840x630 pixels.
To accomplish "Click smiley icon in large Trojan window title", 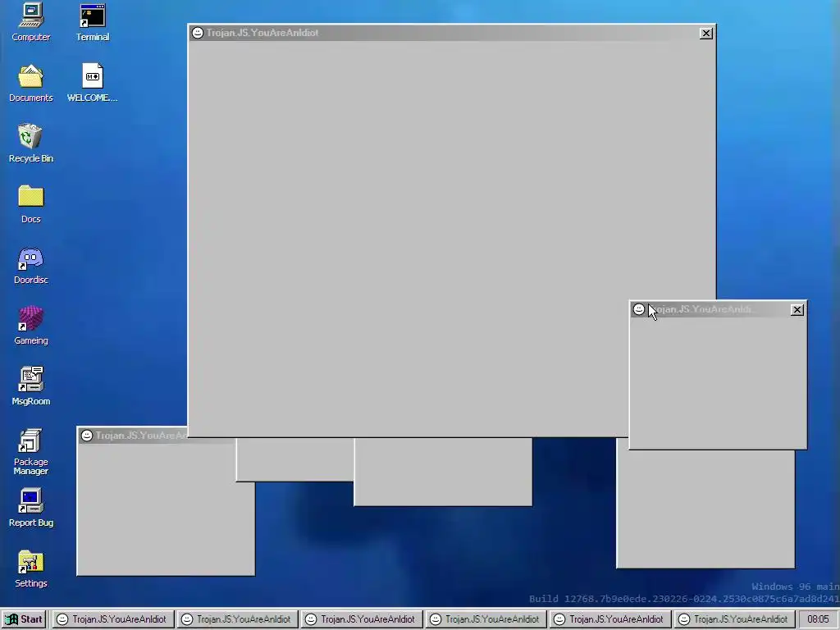I will point(198,33).
